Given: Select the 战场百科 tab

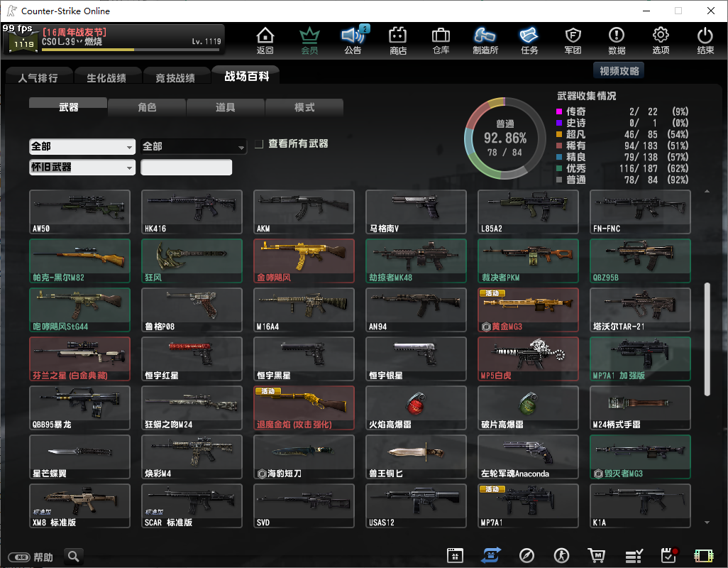Looking at the screenshot, I should (246, 76).
